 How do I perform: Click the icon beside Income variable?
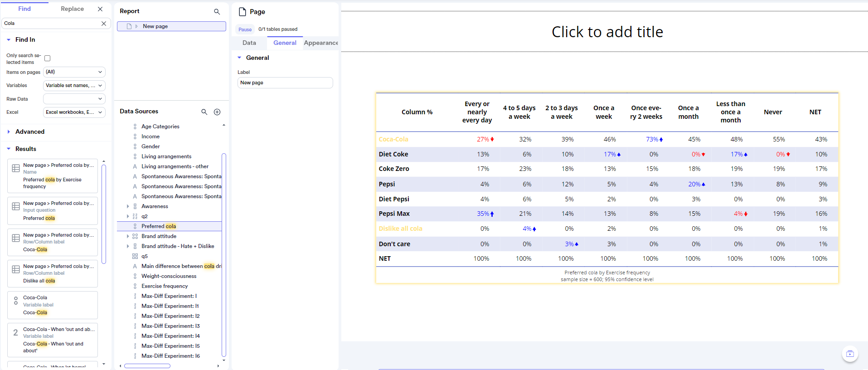coord(135,136)
